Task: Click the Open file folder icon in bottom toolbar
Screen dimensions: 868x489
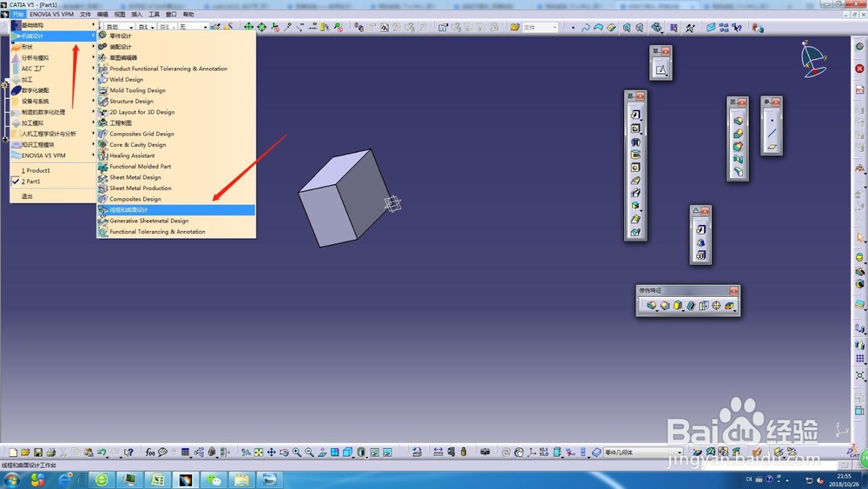Action: click(25, 453)
